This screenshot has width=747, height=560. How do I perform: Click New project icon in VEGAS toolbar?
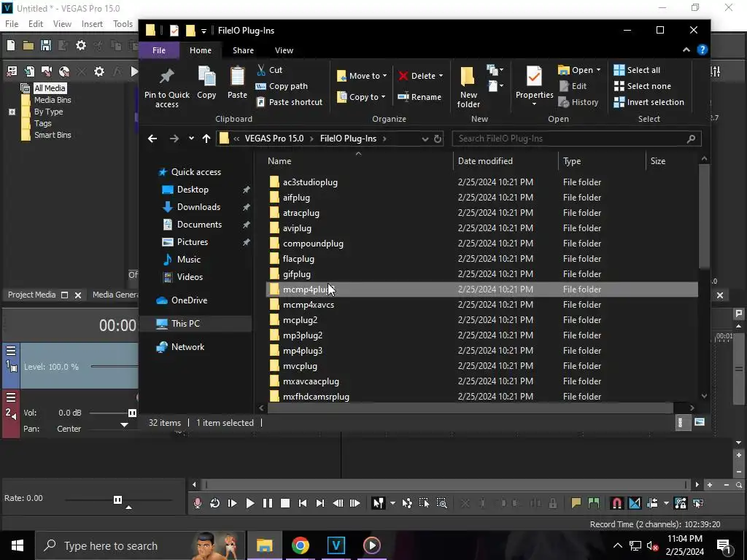[x=10, y=45]
